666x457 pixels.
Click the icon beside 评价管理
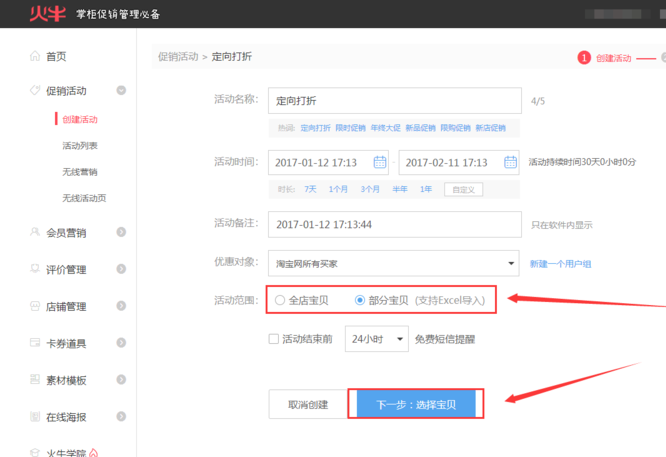[x=35, y=268]
